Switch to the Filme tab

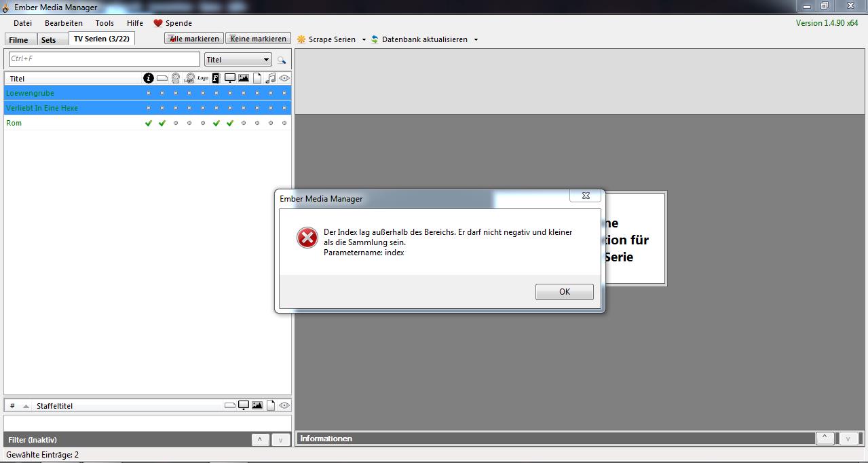click(19, 40)
